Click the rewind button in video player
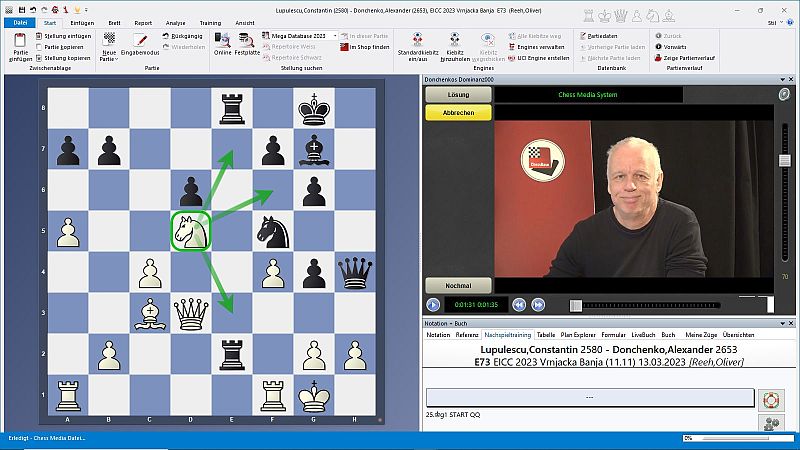The image size is (800, 450). [x=519, y=305]
